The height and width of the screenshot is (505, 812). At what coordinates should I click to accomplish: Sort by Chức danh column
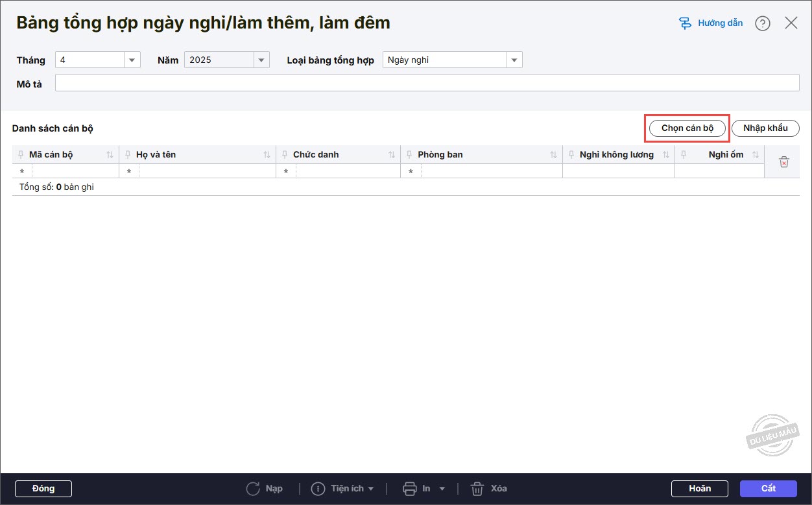(x=392, y=155)
